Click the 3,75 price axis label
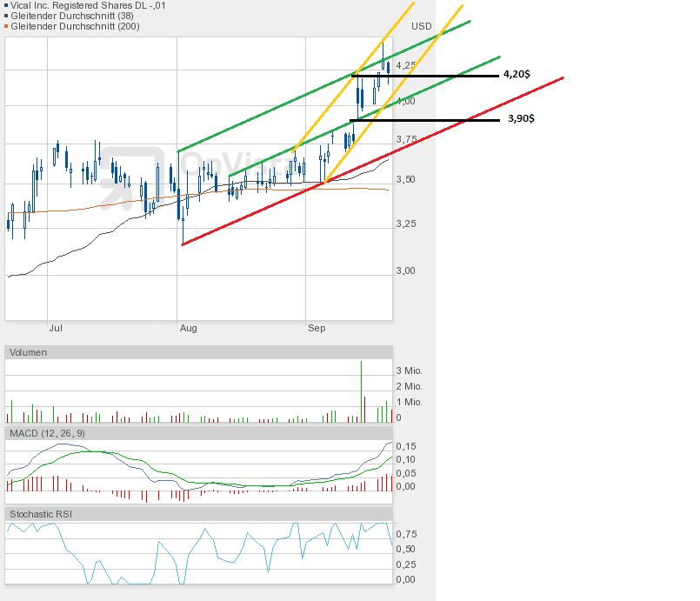Image resolution: width=700 pixels, height=601 pixels. (406, 140)
